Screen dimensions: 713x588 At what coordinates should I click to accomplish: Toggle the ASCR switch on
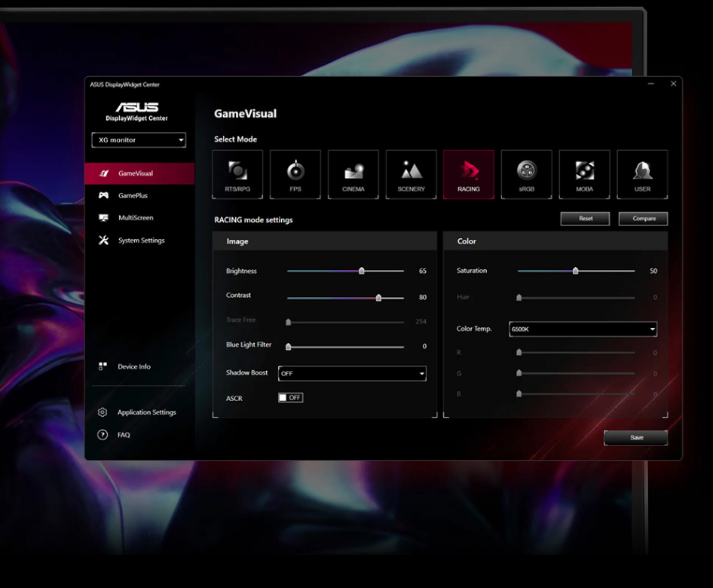coord(290,397)
